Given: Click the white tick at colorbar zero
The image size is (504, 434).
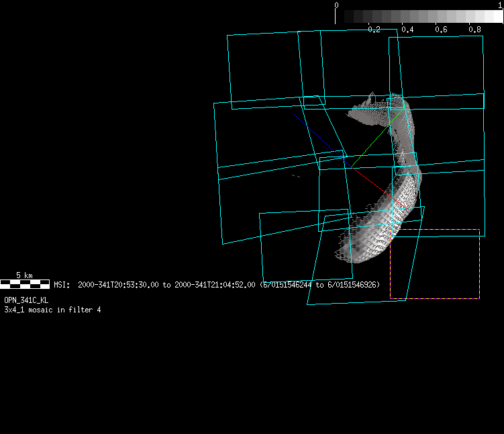Looking at the screenshot, I should (336, 7).
